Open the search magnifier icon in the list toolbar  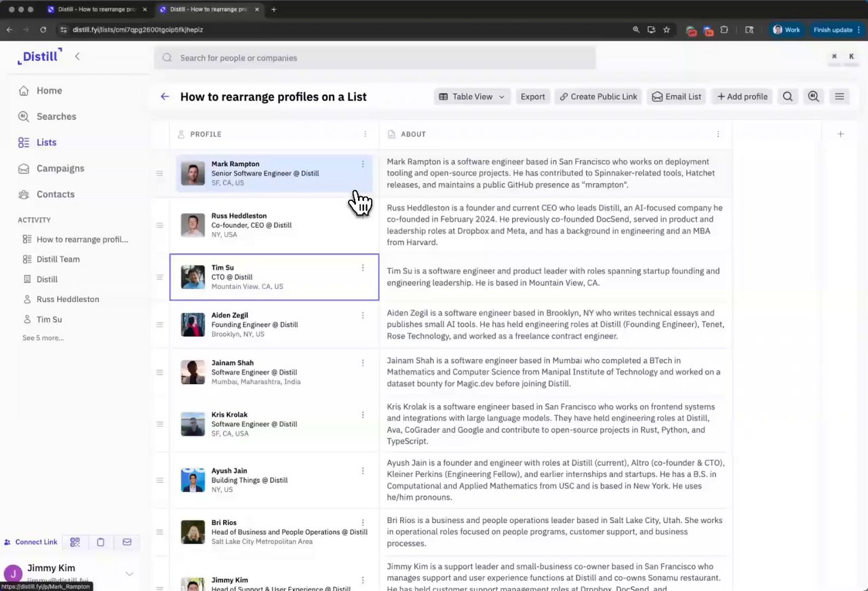(x=787, y=96)
